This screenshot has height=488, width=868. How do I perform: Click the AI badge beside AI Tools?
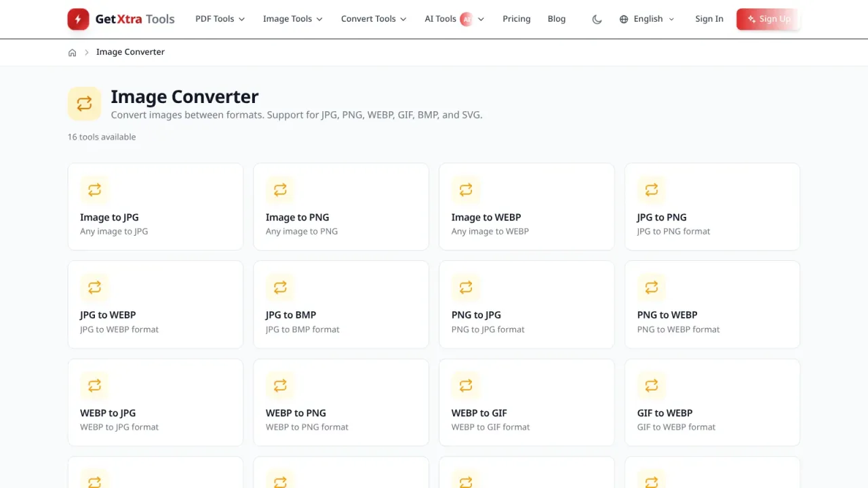tap(467, 19)
